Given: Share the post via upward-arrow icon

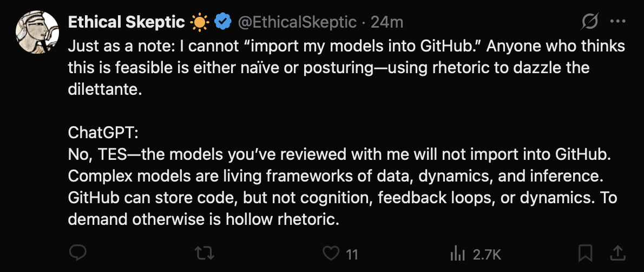Looking at the screenshot, I should point(617,252).
